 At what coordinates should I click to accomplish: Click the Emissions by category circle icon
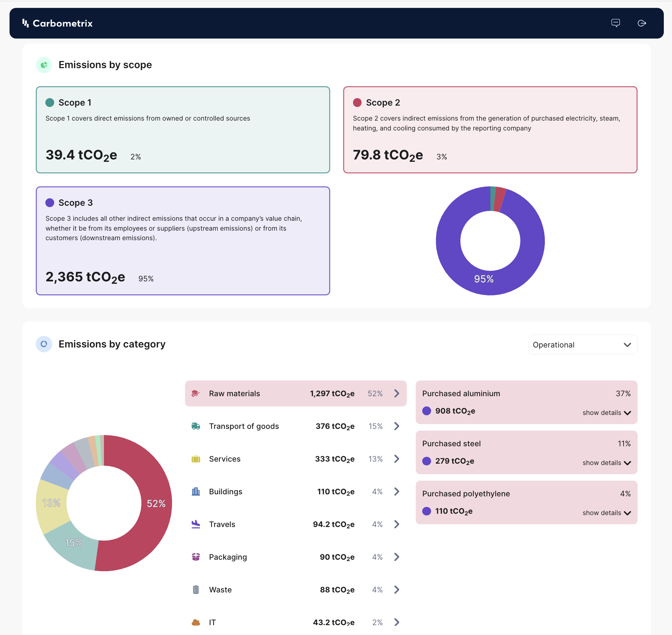point(44,344)
